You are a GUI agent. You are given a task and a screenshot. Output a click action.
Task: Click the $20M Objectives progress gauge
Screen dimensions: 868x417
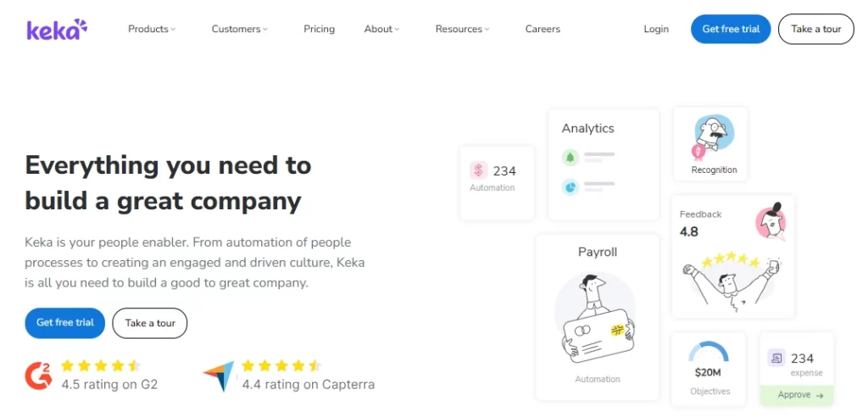pos(708,352)
